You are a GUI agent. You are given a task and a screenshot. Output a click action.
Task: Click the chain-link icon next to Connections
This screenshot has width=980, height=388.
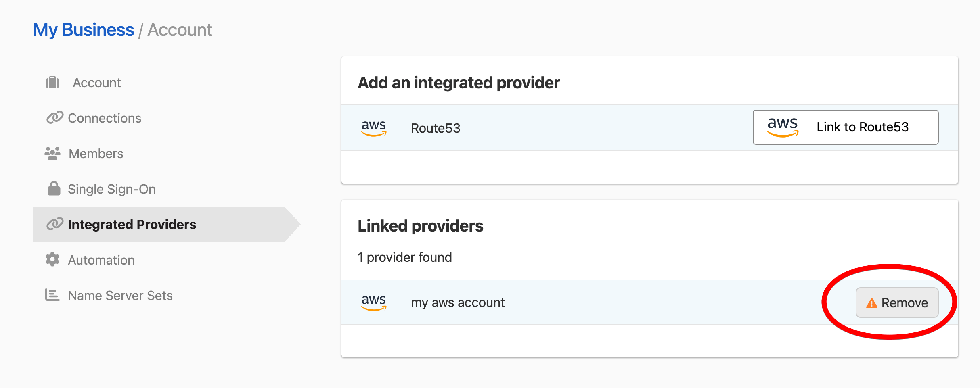pyautogui.click(x=55, y=118)
